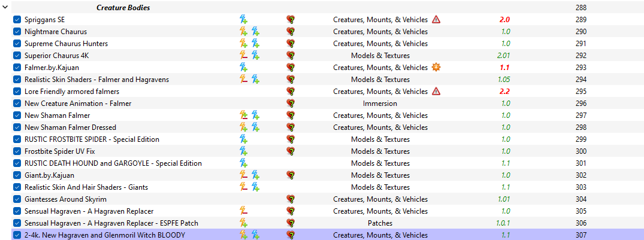The image size is (644, 240).
Task: Click the blue lightning icon on 2-4k New Hagraven row
Action: click(255, 235)
